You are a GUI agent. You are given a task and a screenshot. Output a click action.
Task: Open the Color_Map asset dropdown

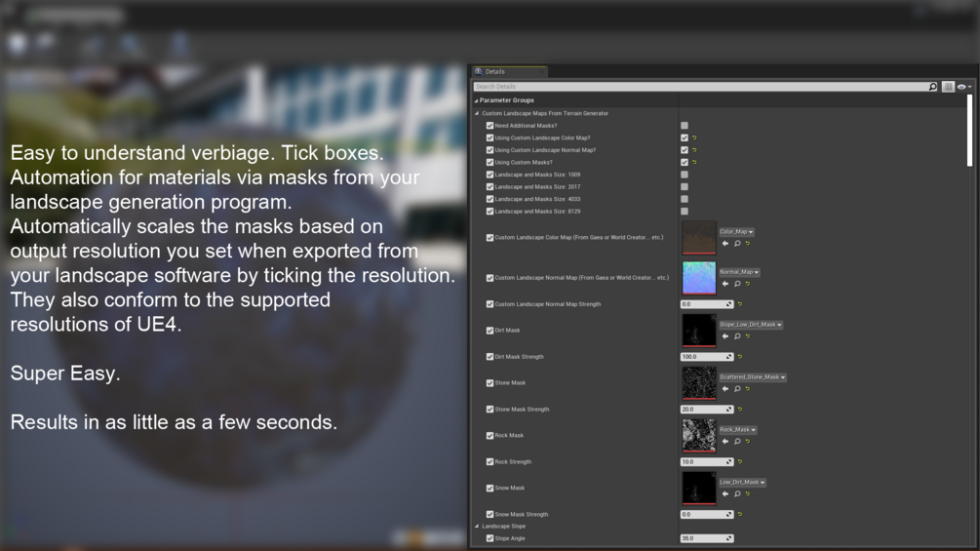click(x=736, y=232)
